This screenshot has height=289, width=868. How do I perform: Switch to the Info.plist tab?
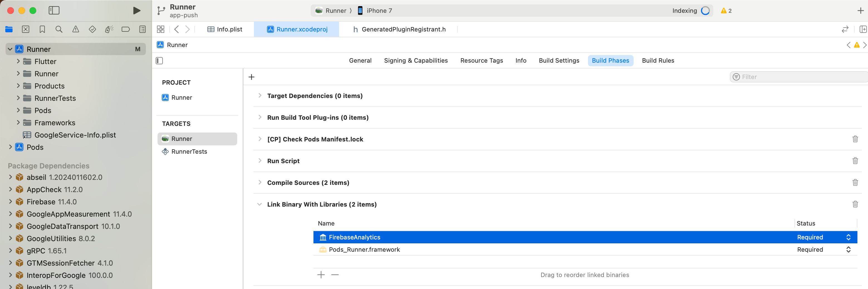[x=225, y=29]
